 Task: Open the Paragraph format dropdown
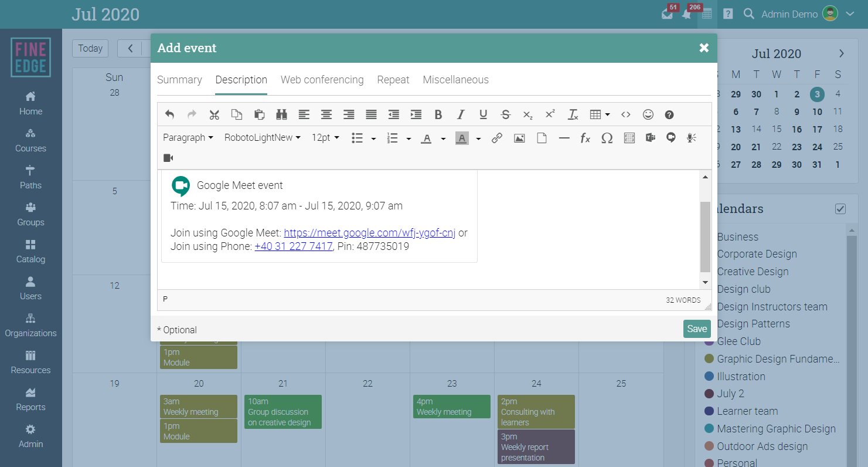pyautogui.click(x=188, y=138)
